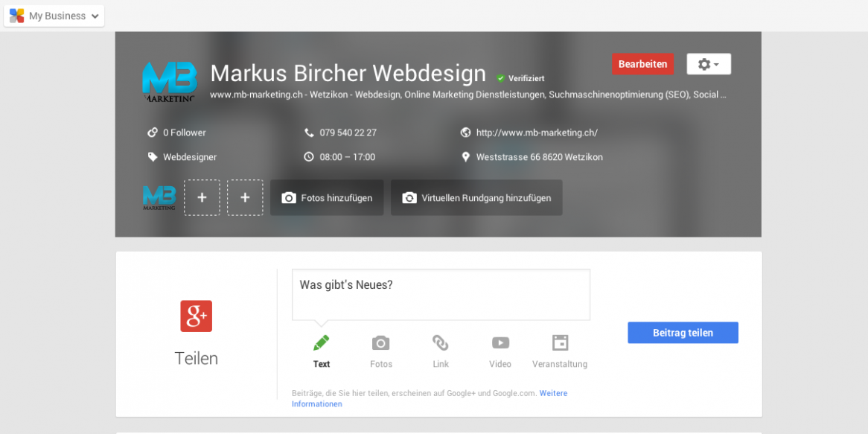
Task: Open the settings gear dropdown
Action: (708, 64)
